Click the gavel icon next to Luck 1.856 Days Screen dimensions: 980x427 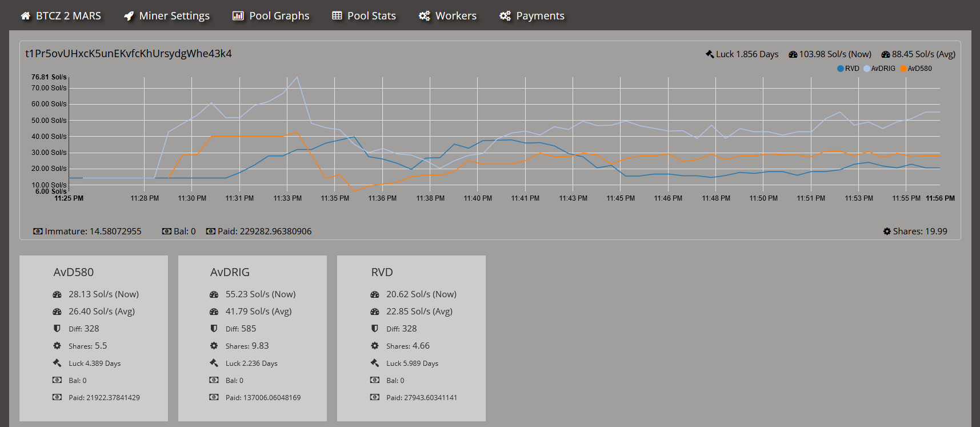click(710, 54)
